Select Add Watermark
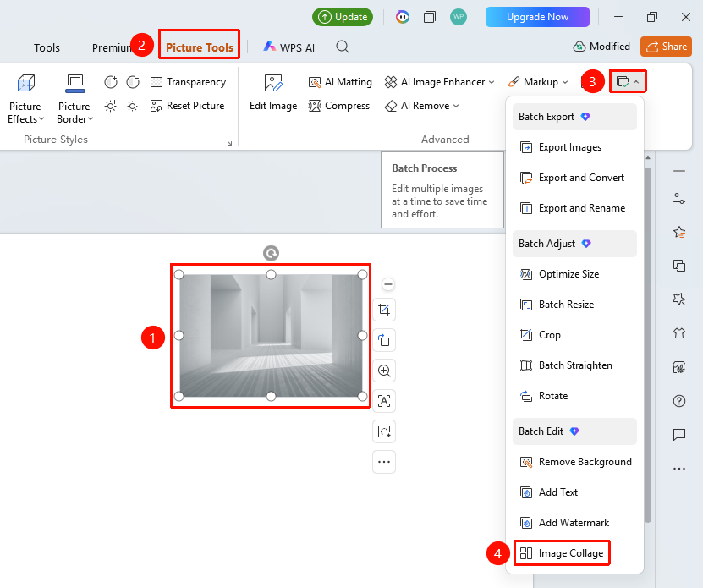The width and height of the screenshot is (703, 588). 574,523
